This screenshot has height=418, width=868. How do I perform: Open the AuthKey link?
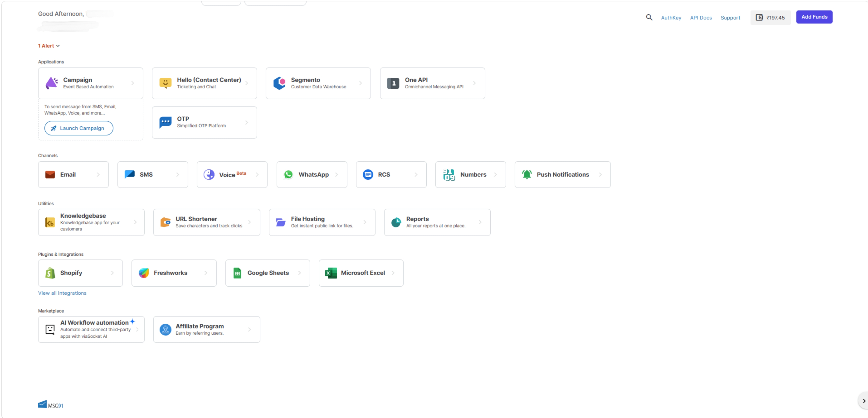[x=671, y=18]
